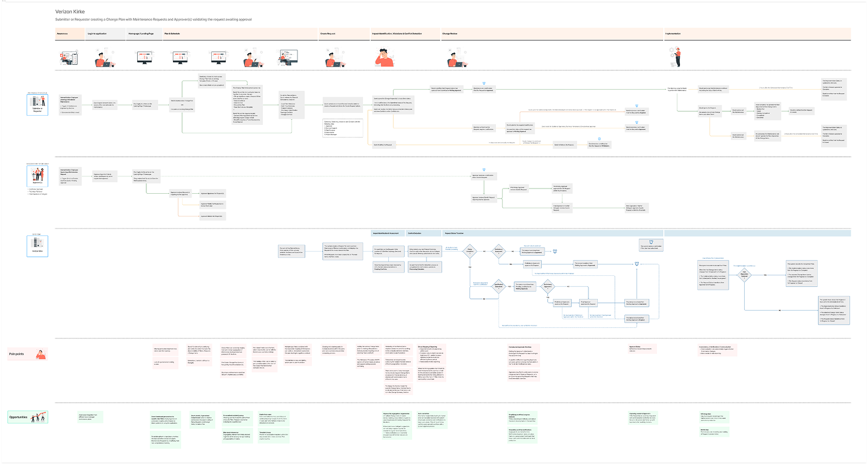
Task: Click the stressed-person illustration under Impact Identification
Action: pyautogui.click(x=386, y=58)
